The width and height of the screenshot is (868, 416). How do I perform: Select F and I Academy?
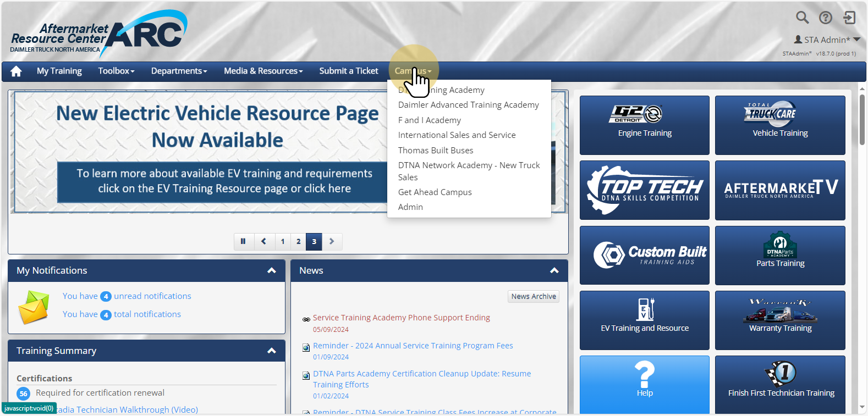[x=430, y=120]
